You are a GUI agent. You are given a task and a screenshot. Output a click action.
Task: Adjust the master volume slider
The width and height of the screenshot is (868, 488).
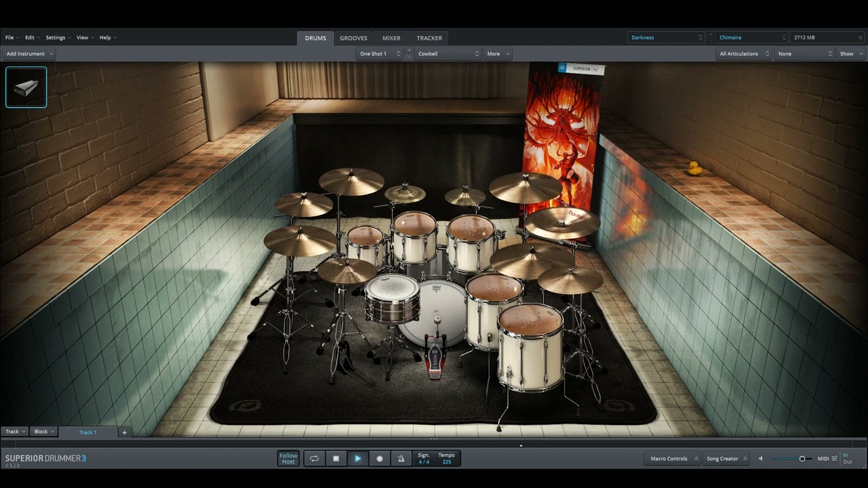pos(791,459)
